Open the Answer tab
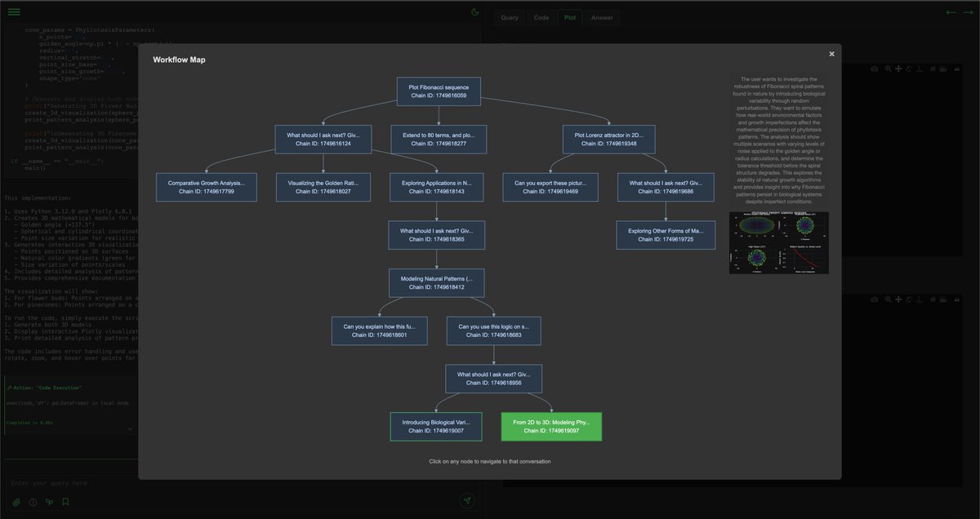Image resolution: width=980 pixels, height=519 pixels. click(x=602, y=17)
